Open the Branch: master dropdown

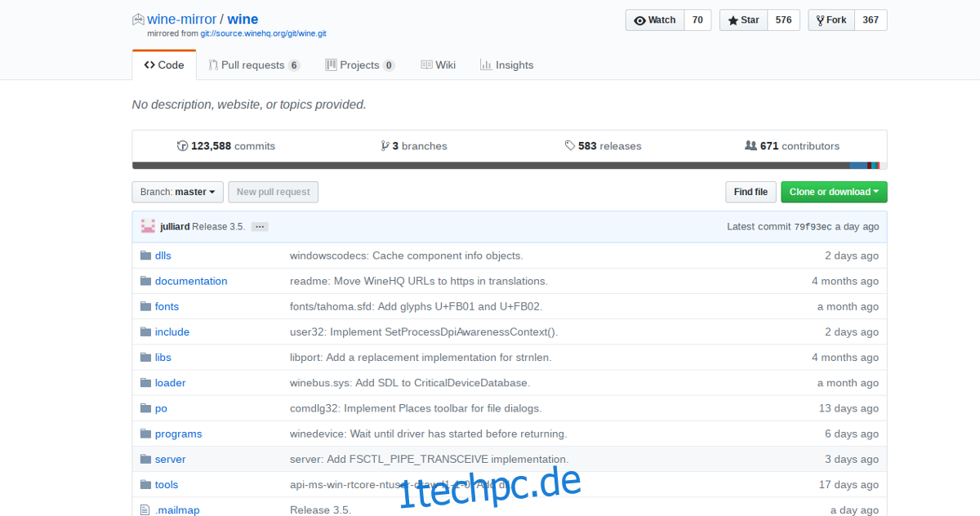pyautogui.click(x=177, y=192)
